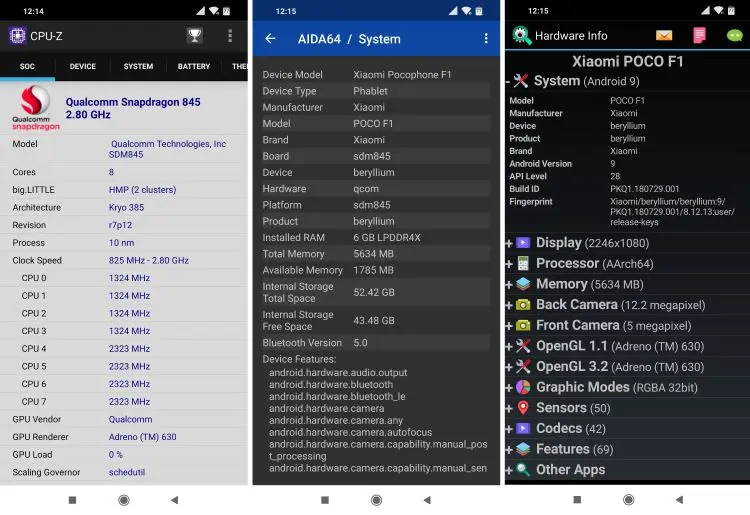Tap the CPU-Z app logo icon
Viewport: 750px width, 515px height.
pyautogui.click(x=18, y=36)
